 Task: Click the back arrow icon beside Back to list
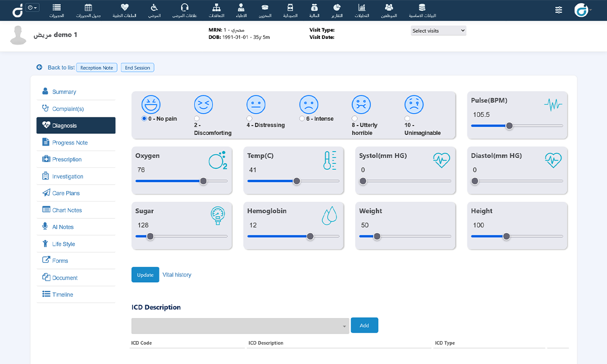(x=39, y=67)
